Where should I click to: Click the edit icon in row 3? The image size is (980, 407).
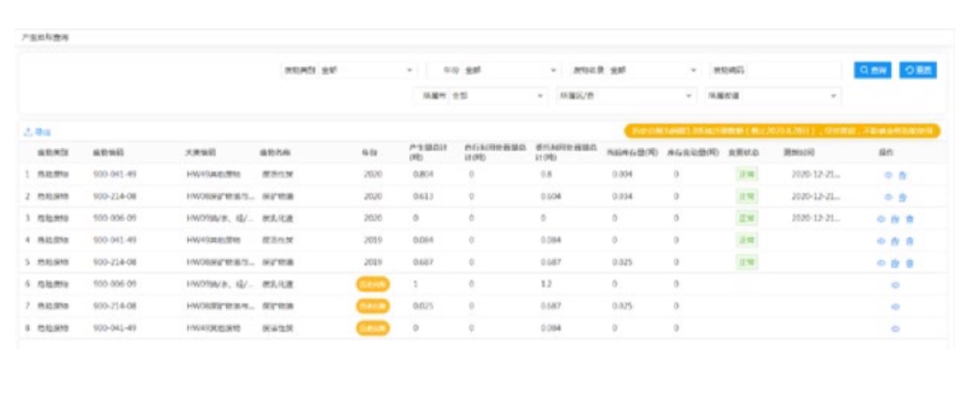[x=895, y=219]
